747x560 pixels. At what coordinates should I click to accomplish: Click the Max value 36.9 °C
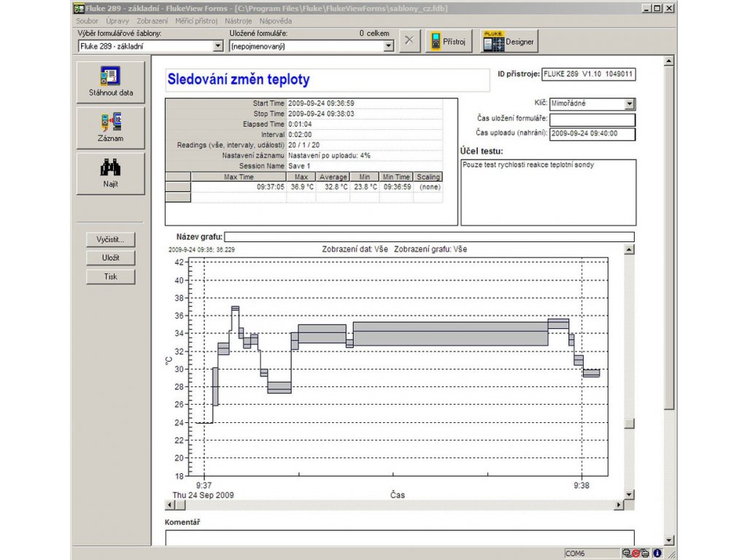click(302, 187)
